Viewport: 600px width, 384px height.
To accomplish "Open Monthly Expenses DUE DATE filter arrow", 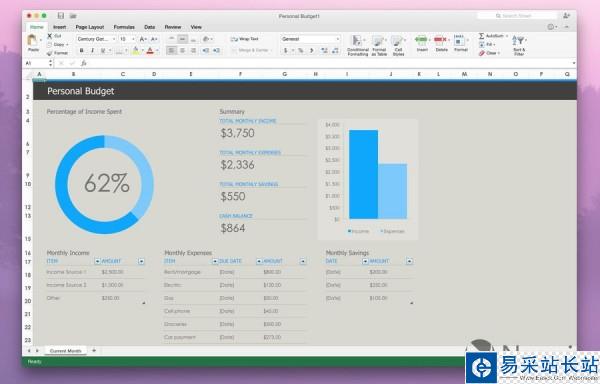I will tap(259, 261).
